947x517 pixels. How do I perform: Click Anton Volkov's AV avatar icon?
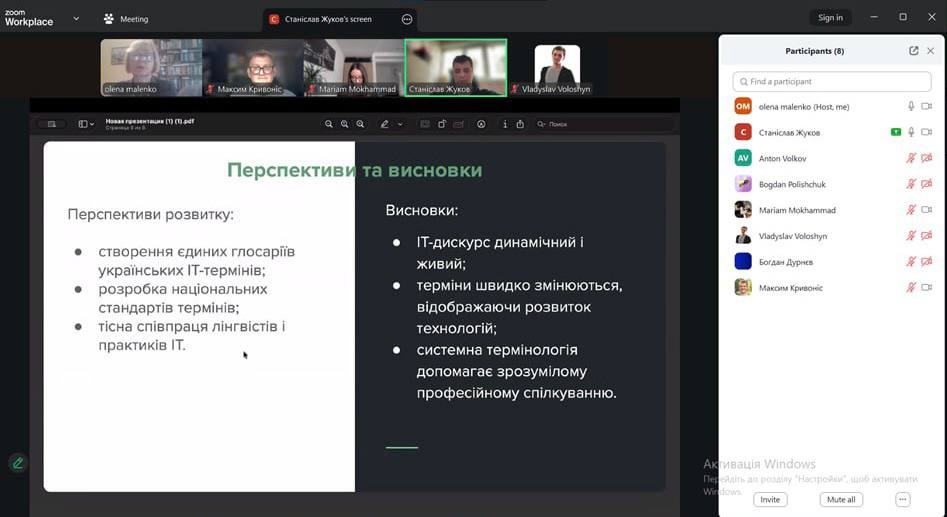tap(742, 158)
